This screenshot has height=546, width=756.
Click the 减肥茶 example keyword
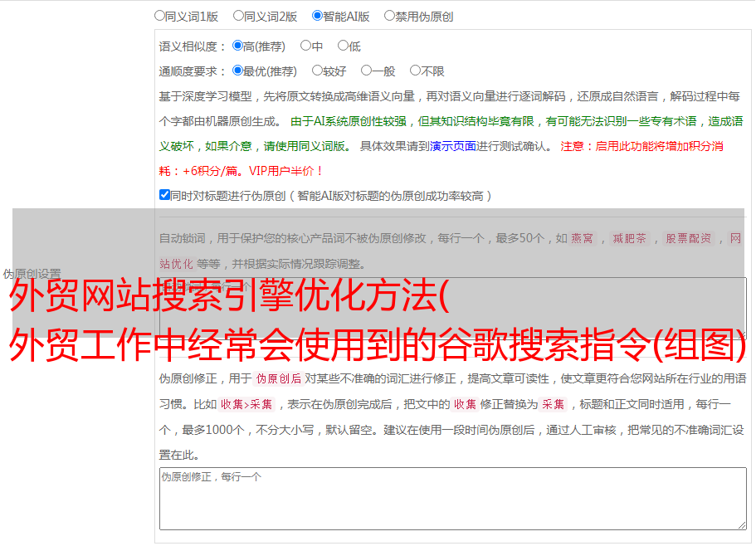point(630,238)
